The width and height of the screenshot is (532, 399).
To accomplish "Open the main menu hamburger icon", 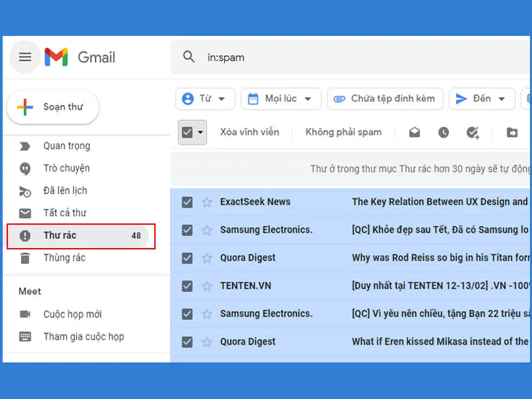I will (x=25, y=57).
